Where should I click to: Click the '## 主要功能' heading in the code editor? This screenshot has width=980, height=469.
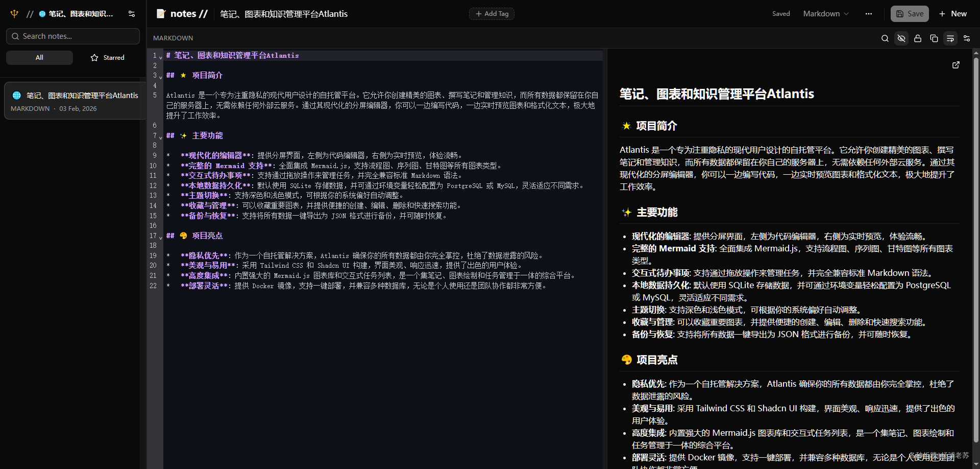[194, 136]
